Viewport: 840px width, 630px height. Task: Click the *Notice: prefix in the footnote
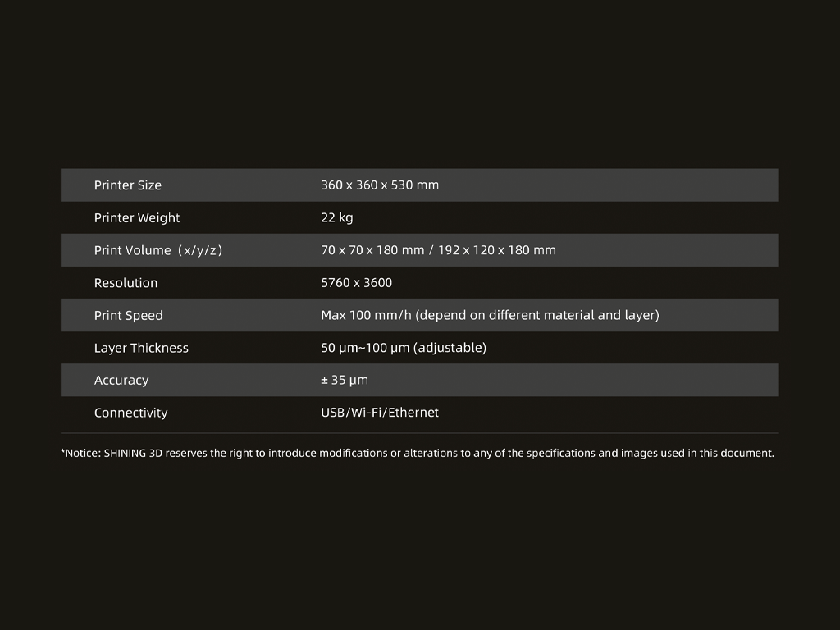[80, 453]
